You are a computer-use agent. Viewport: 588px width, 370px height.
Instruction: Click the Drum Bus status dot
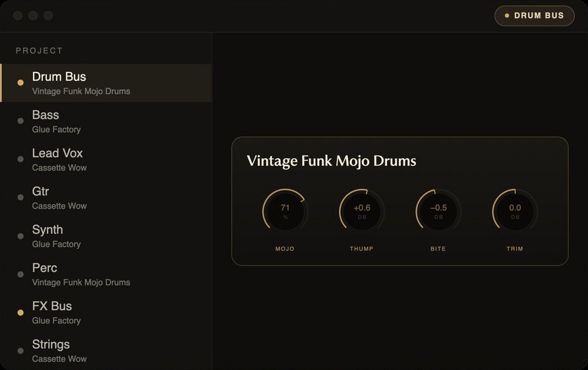(20, 83)
